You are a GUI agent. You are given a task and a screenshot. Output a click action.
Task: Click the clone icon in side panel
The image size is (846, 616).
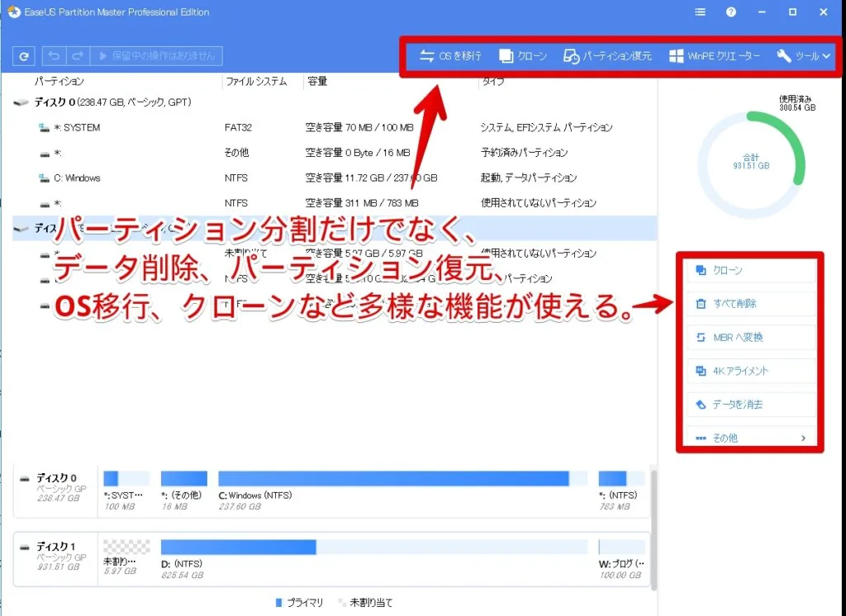(701, 270)
